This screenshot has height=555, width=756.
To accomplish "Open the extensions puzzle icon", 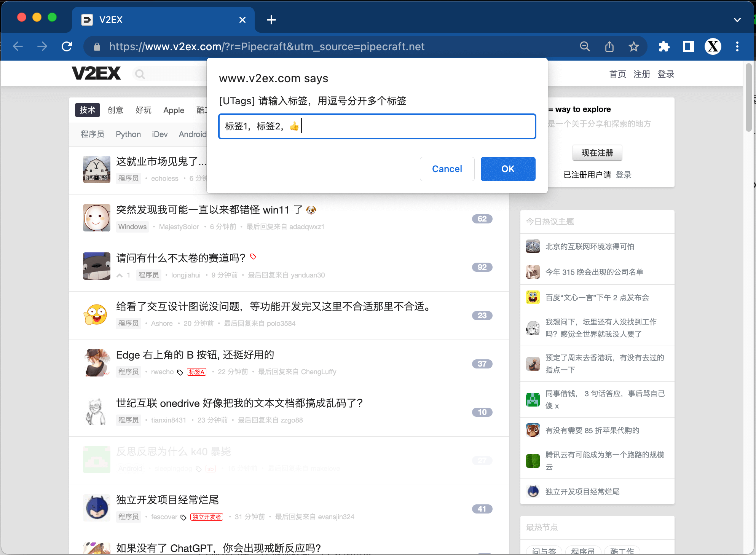I will tap(664, 46).
